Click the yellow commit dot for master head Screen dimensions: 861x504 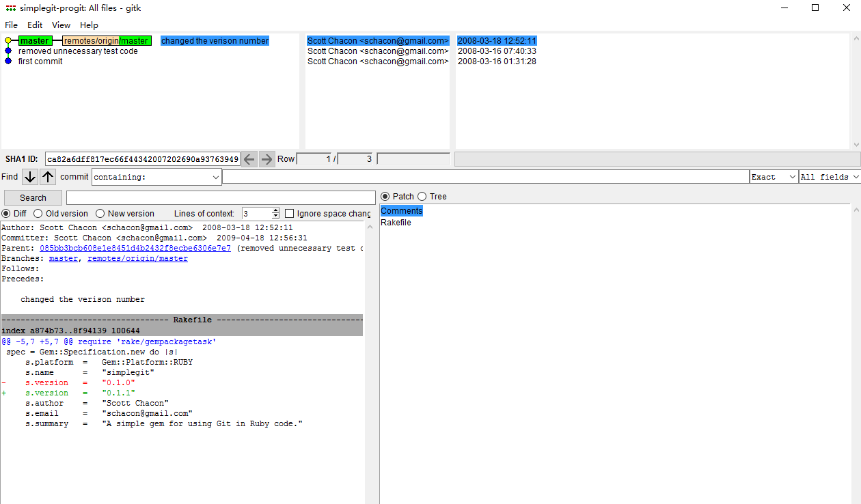[x=8, y=41]
